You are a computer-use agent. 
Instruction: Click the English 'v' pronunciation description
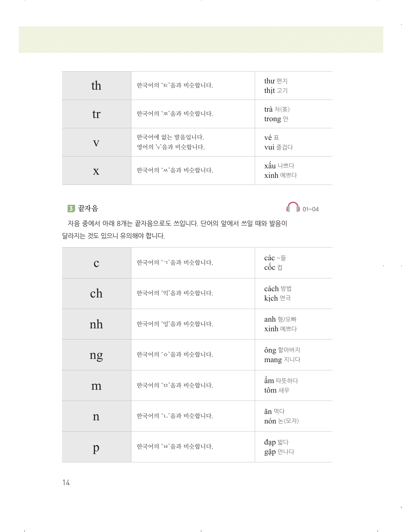pyautogui.click(x=171, y=147)
